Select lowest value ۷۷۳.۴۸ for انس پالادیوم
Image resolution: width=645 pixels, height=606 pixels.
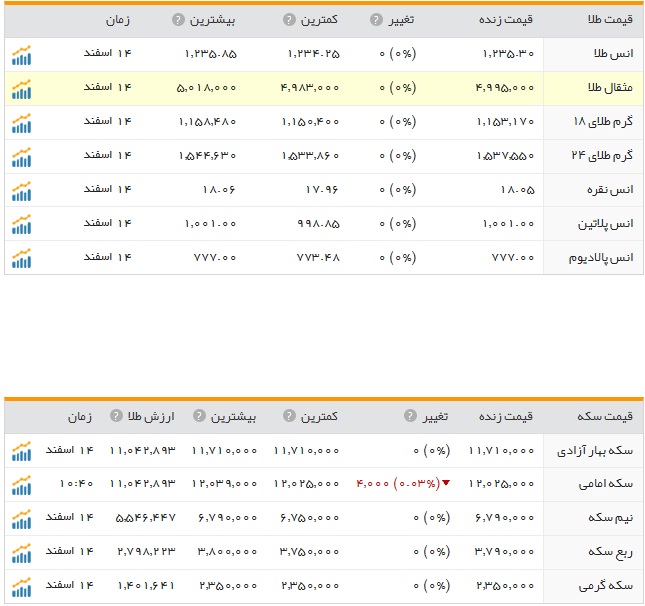click(x=318, y=258)
